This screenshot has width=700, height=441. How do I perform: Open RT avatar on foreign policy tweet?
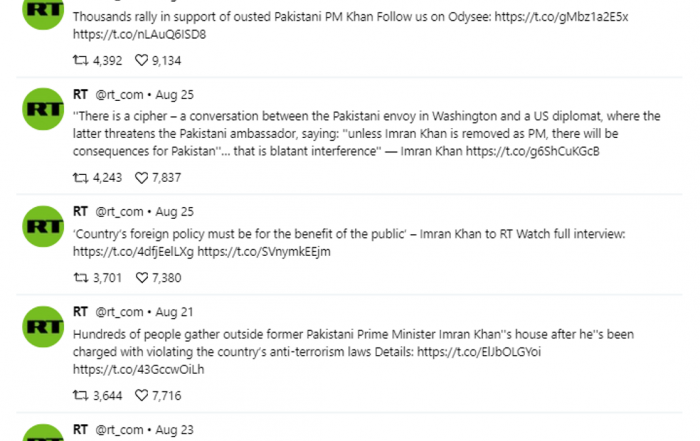tap(43, 226)
